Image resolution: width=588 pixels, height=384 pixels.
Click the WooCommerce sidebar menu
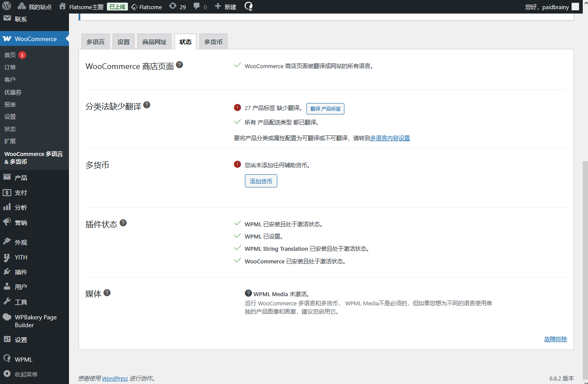click(x=34, y=39)
